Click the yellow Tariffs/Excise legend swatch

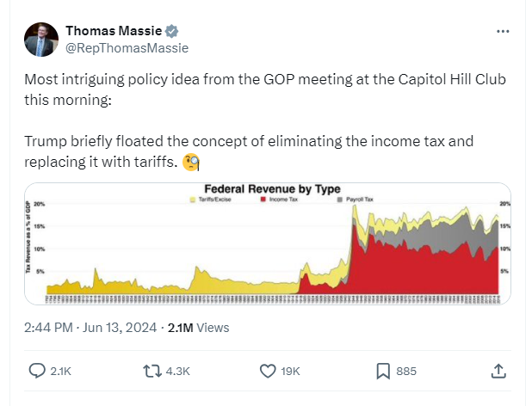pyautogui.click(x=191, y=199)
